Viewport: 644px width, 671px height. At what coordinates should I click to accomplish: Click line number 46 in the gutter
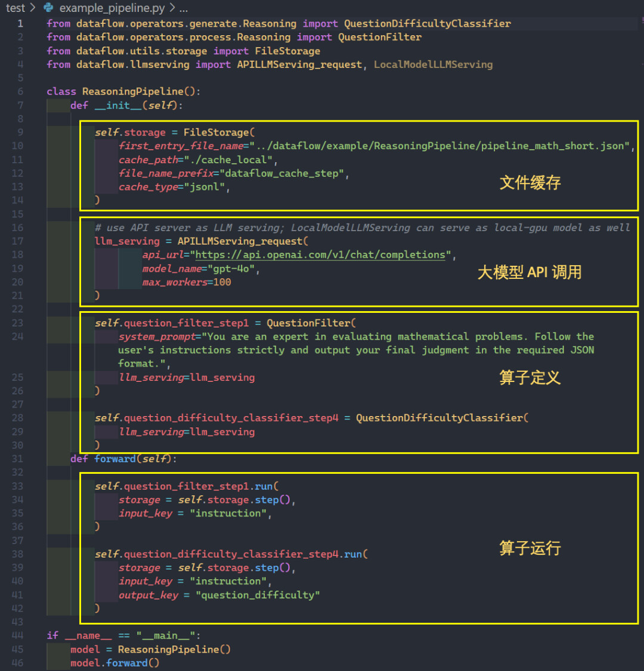17,663
